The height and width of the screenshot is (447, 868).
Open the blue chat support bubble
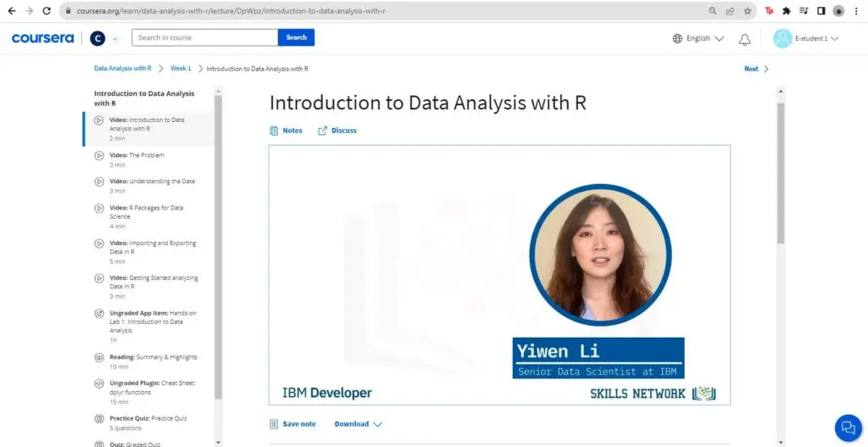(x=848, y=427)
